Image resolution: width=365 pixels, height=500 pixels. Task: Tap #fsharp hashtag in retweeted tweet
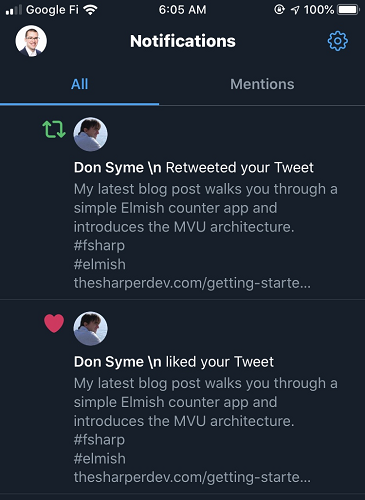(x=99, y=246)
